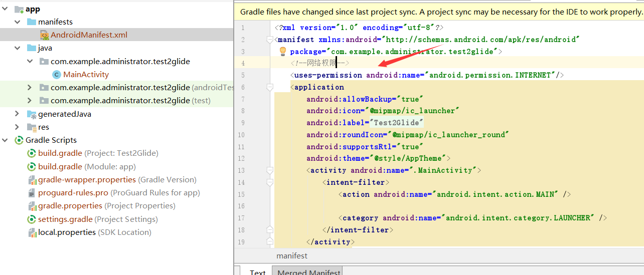Switch to the Text tab
This screenshot has height=275, width=644.
pyautogui.click(x=258, y=271)
